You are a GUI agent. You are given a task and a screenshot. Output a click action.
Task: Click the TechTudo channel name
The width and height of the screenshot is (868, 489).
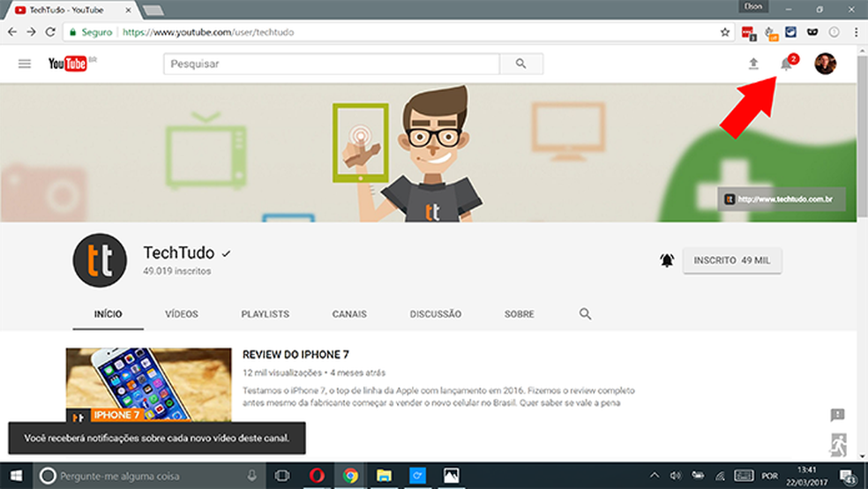coord(179,252)
